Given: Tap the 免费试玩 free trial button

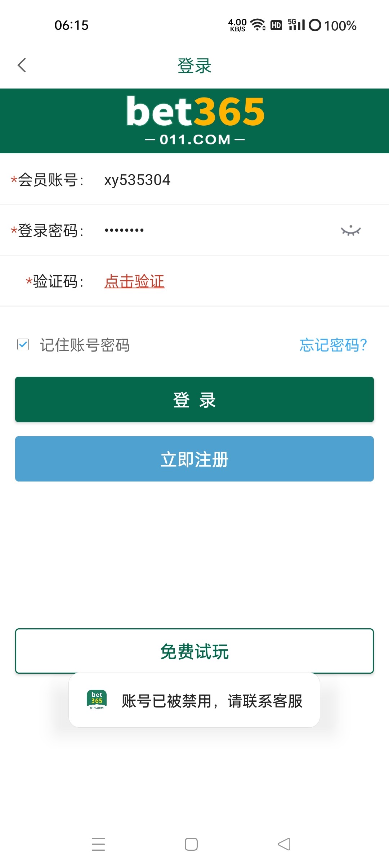Looking at the screenshot, I should pos(194,651).
